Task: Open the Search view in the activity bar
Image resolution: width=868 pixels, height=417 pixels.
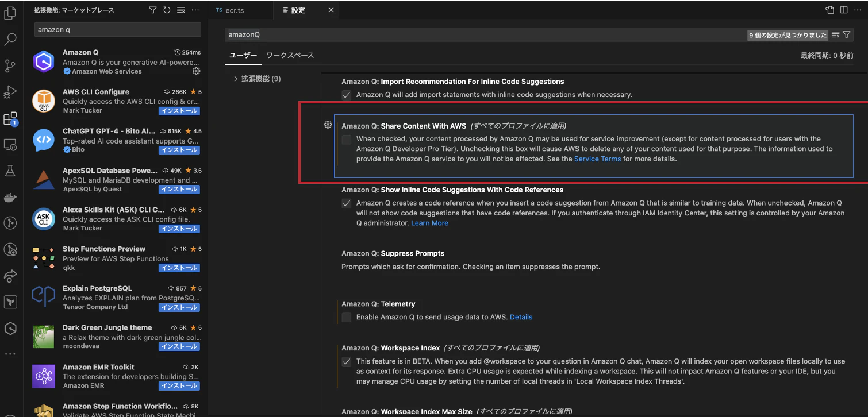Action: pos(10,39)
